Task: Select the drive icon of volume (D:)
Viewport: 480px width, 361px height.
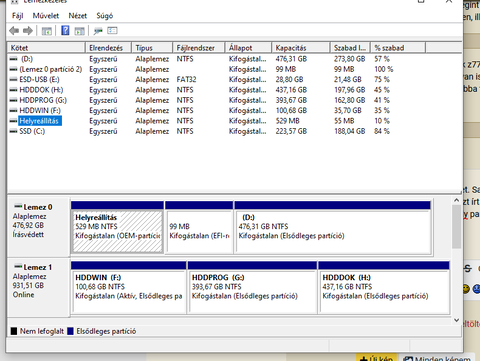Action: 13,59
